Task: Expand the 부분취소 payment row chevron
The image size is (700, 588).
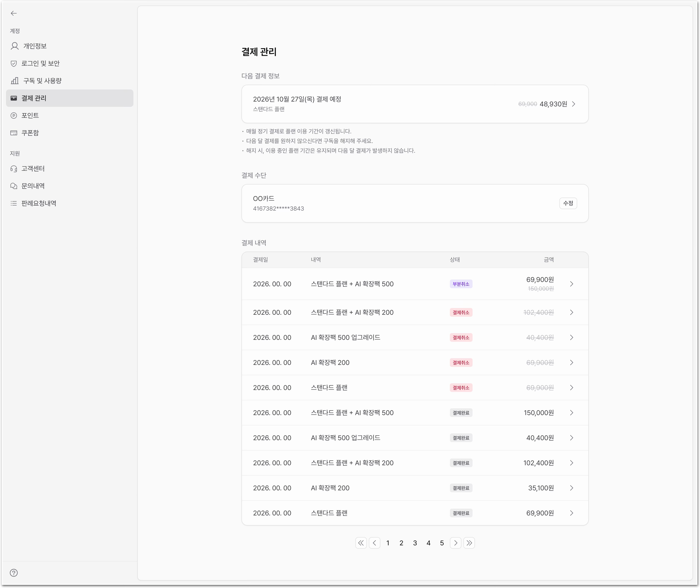Action: [571, 284]
